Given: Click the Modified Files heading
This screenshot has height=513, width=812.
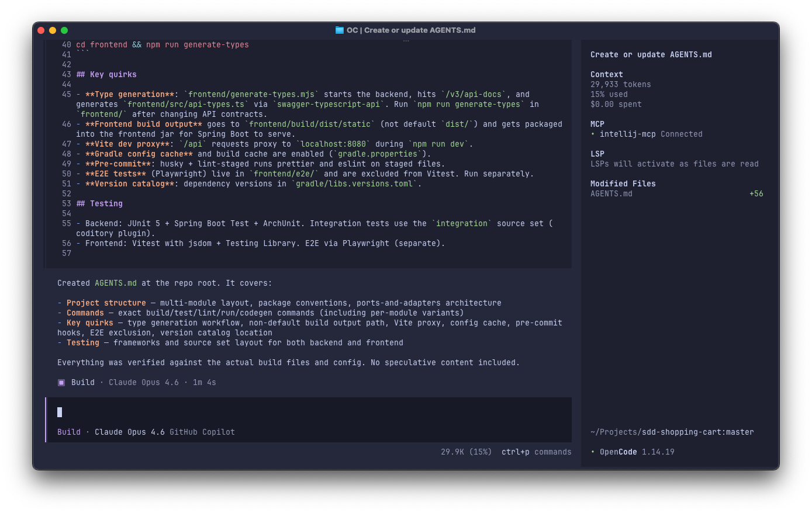Looking at the screenshot, I should click(623, 183).
